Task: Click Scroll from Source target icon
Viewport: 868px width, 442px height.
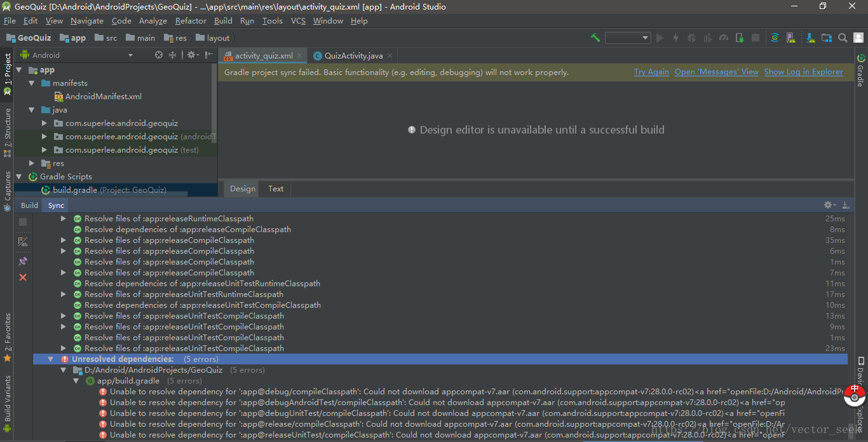Action: [159, 55]
